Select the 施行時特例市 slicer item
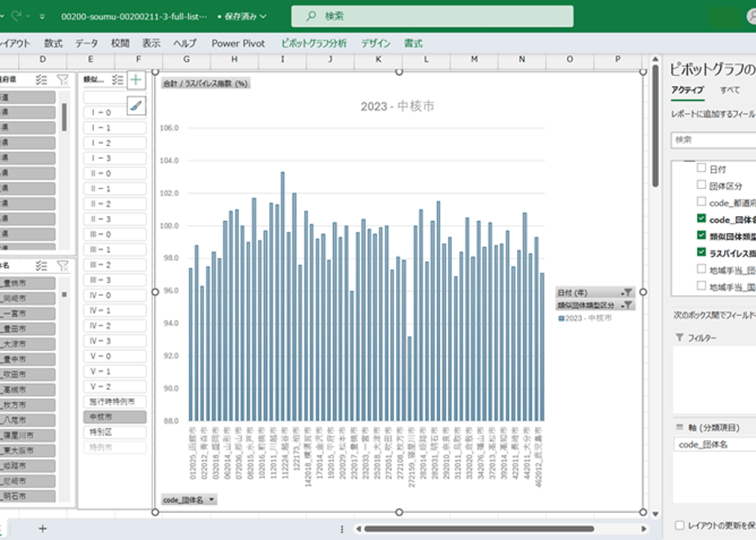756x540 pixels. point(115,402)
